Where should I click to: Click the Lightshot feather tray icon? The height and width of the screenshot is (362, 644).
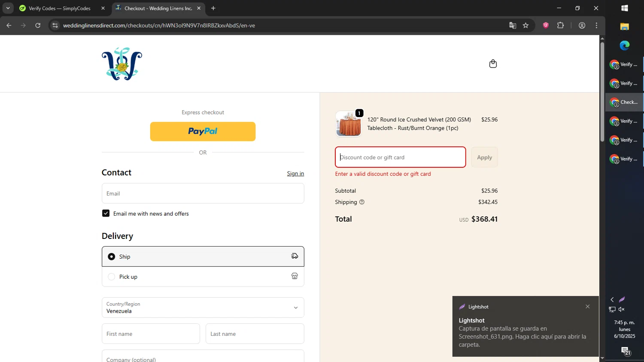(622, 299)
